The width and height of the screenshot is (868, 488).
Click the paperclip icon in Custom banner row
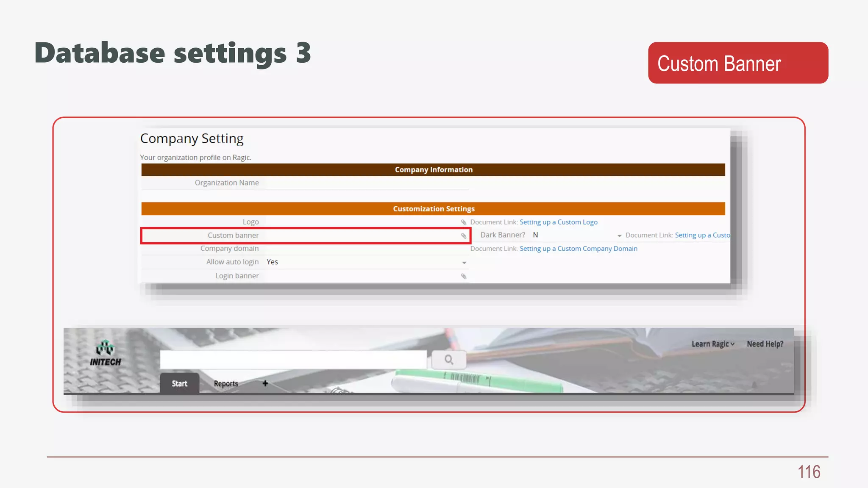coord(464,236)
